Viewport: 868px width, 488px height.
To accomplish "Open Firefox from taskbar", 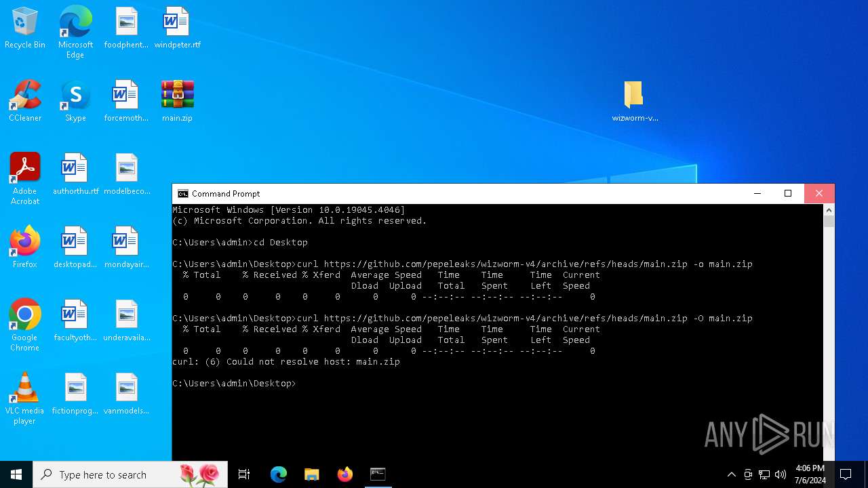I will 344,474.
